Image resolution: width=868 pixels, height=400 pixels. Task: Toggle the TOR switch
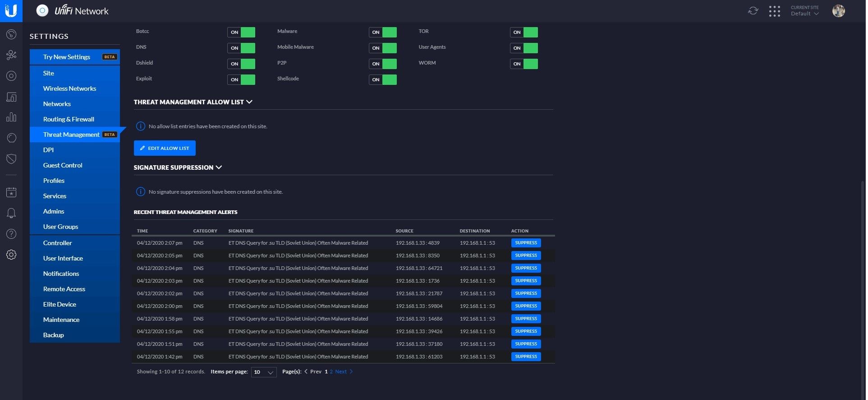click(x=525, y=32)
